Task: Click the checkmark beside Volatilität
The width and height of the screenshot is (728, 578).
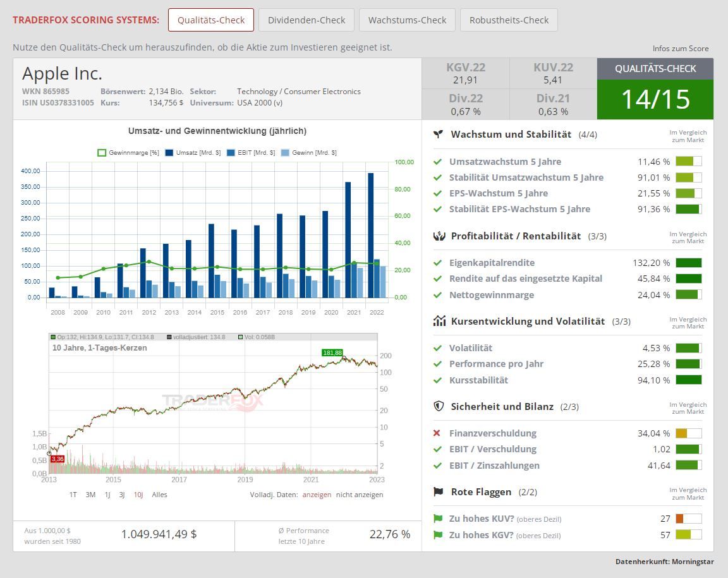Action: 437,348
